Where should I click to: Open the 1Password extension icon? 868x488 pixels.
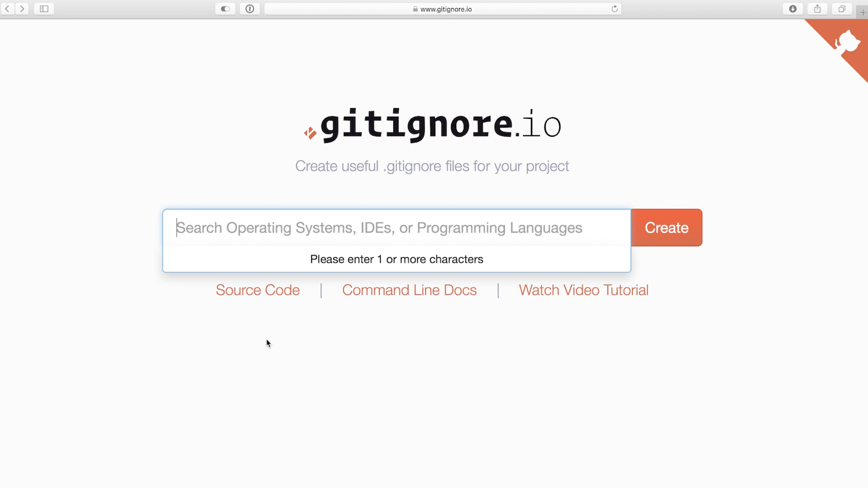pos(250,9)
